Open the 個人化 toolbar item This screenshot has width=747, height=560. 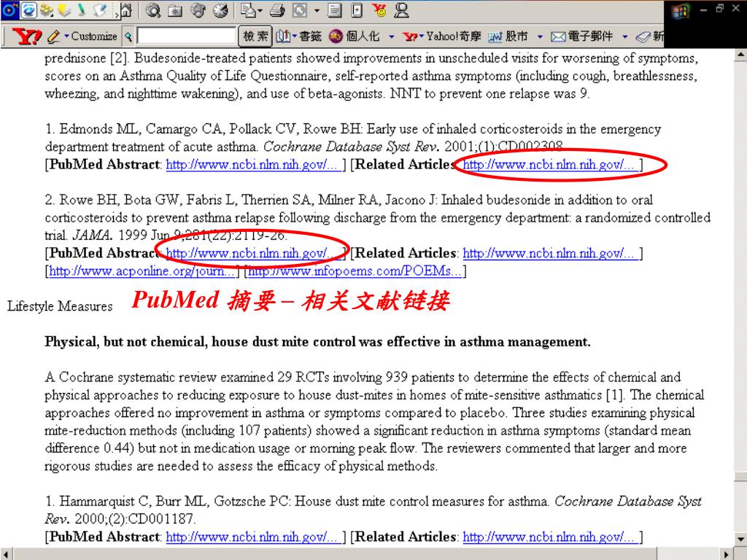coord(363,36)
